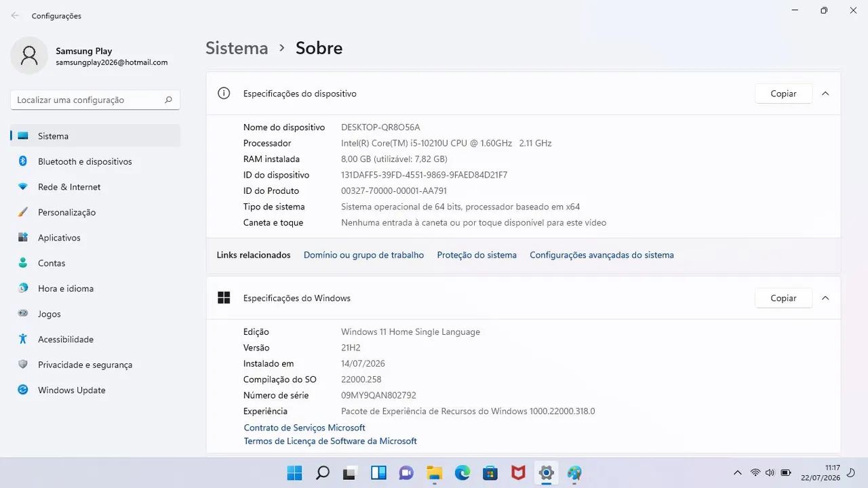This screenshot has height=488, width=868.
Task: Click the product ID 00327-70000-00001-AA791
Action: (394, 191)
